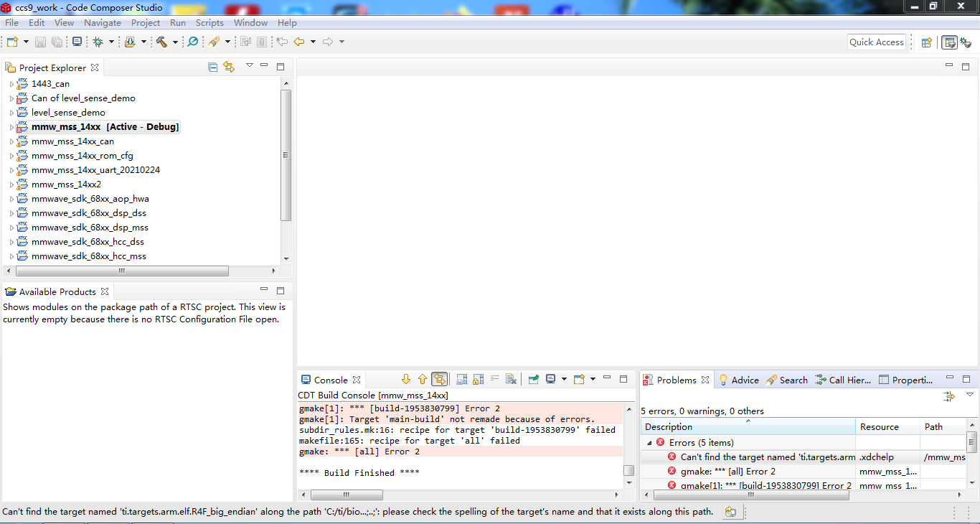The height and width of the screenshot is (524, 980).
Task: Toggle Link with Editor in Project Explorer
Action: point(229,67)
